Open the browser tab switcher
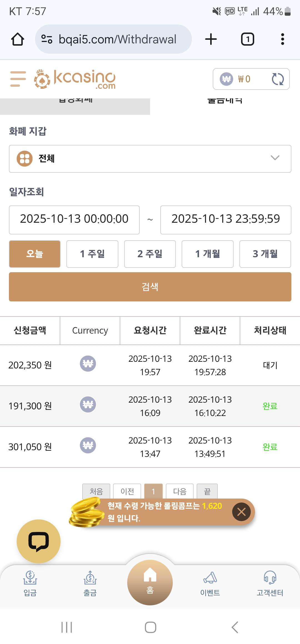The image size is (300, 644). point(247,39)
